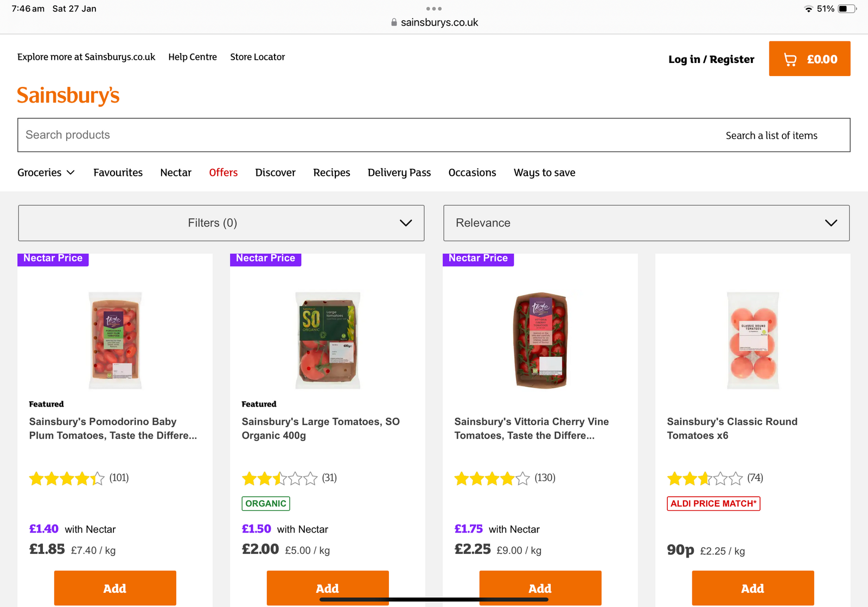Click the Nectar Price badge on Pomodorino tomatoes

pos(53,258)
